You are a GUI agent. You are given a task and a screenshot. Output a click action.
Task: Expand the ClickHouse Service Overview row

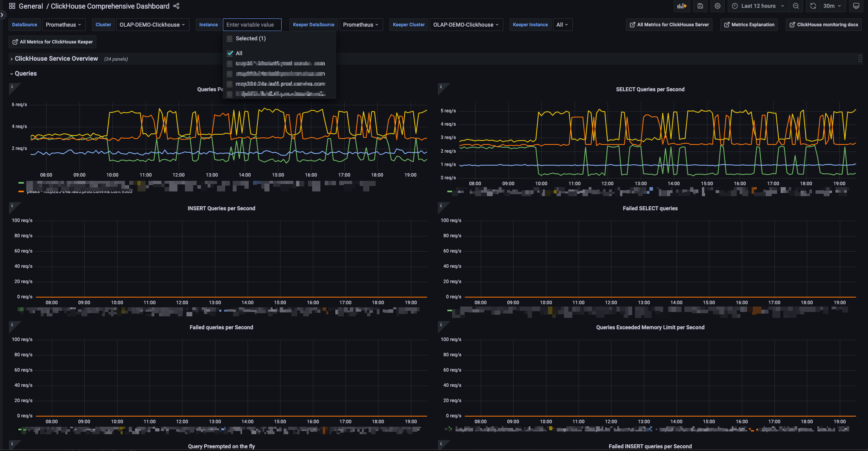point(56,59)
